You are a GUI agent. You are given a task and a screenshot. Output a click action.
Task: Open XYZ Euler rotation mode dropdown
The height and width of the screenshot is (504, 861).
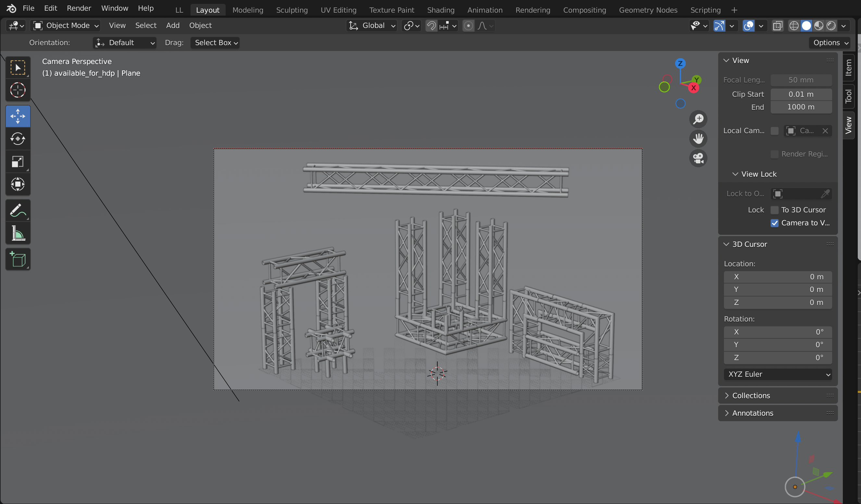(778, 374)
